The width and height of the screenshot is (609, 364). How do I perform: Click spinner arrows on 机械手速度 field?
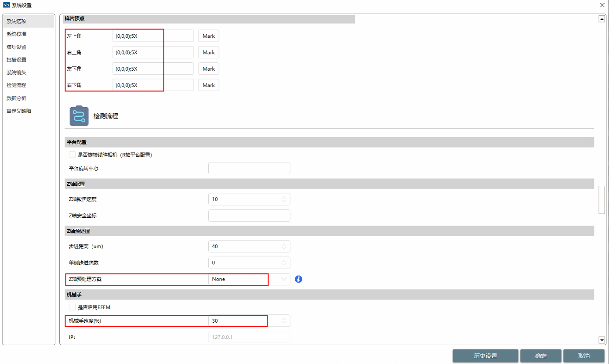[x=284, y=321]
